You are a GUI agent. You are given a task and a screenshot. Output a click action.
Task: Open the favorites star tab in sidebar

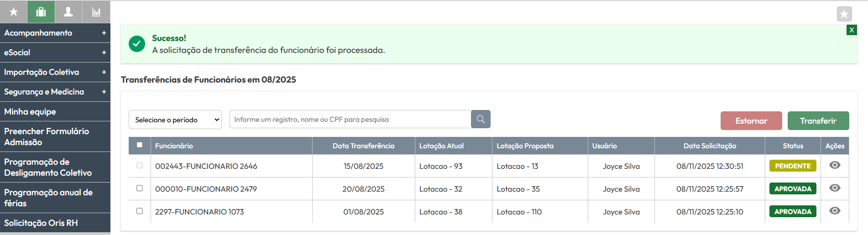point(14,12)
